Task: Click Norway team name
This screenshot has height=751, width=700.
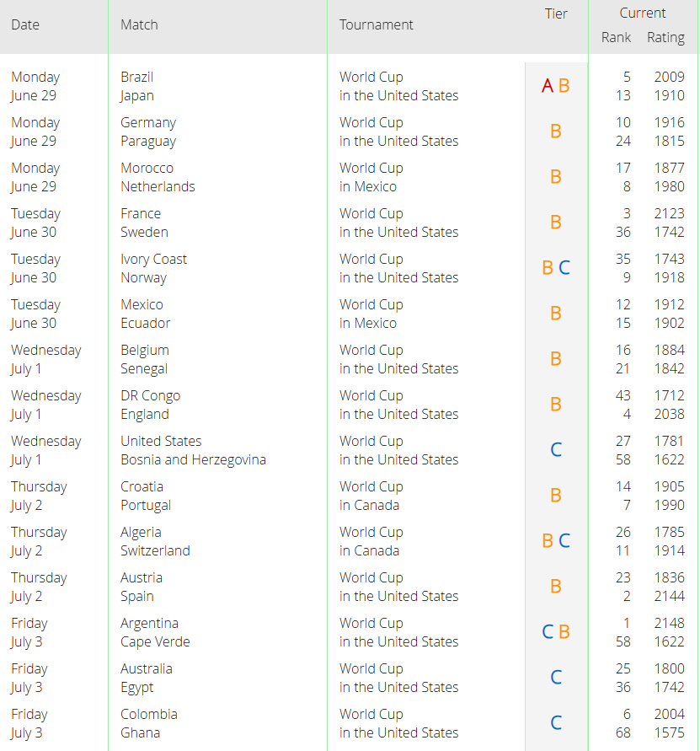Action: tap(144, 278)
